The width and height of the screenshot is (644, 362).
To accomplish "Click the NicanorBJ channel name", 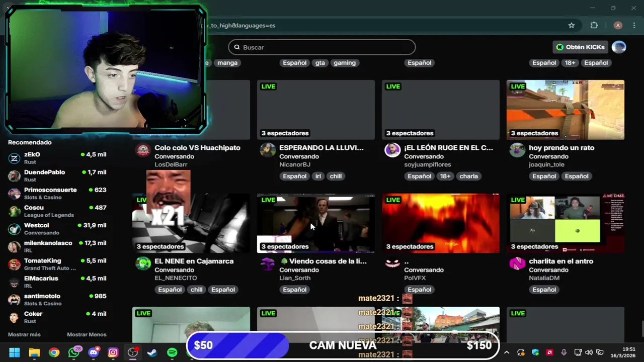I will point(295,164).
